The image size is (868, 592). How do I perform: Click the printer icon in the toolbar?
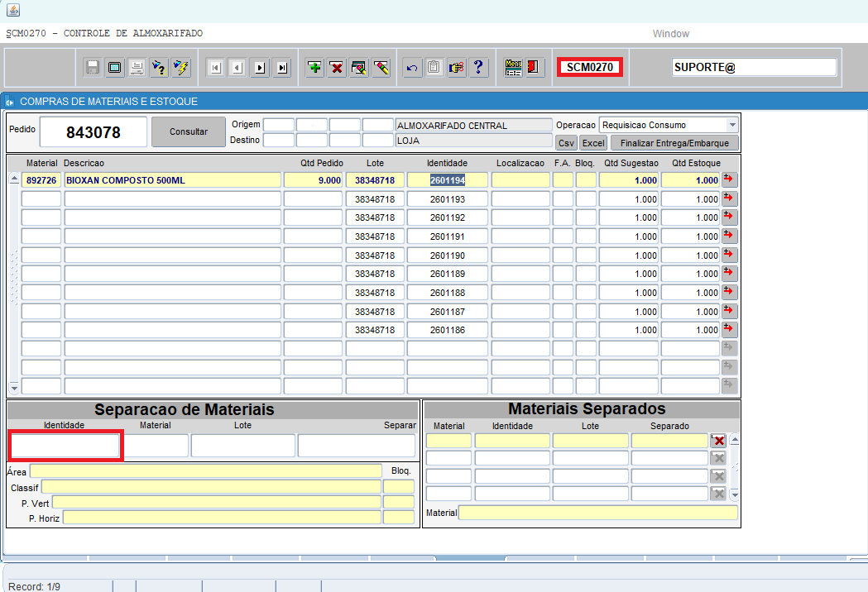(137, 68)
